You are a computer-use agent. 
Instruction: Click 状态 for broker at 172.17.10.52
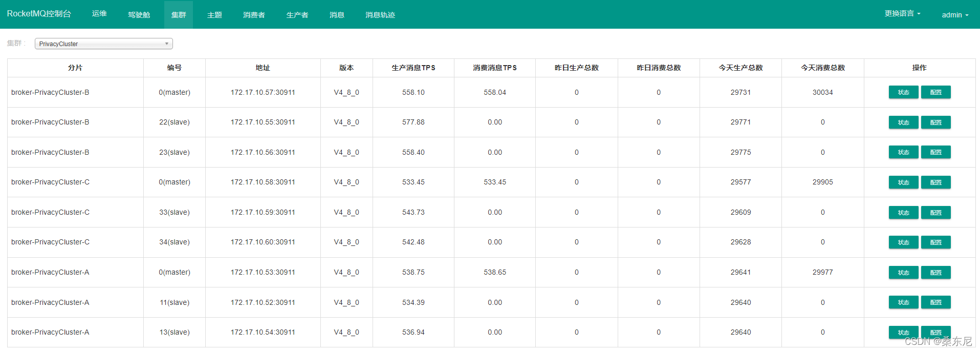(903, 302)
